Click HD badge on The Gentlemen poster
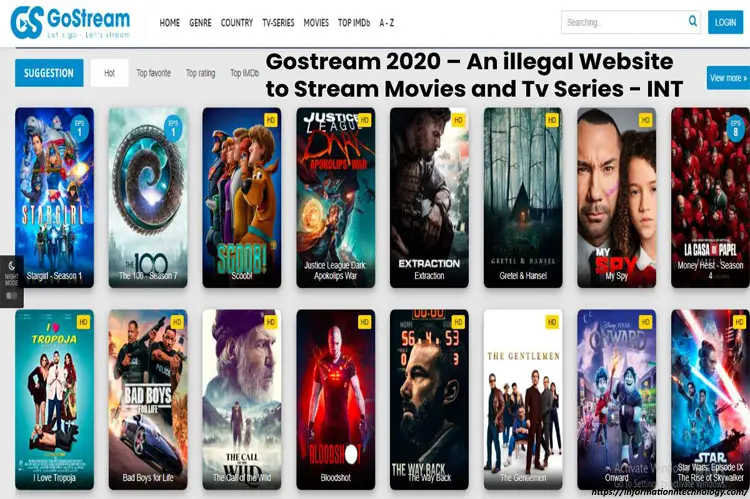The height and width of the screenshot is (499, 750). tap(552, 322)
